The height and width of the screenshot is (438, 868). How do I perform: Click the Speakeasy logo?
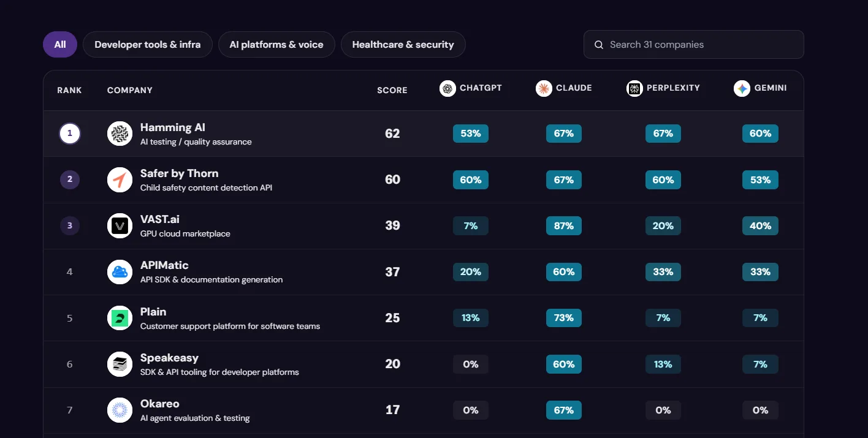coord(120,364)
